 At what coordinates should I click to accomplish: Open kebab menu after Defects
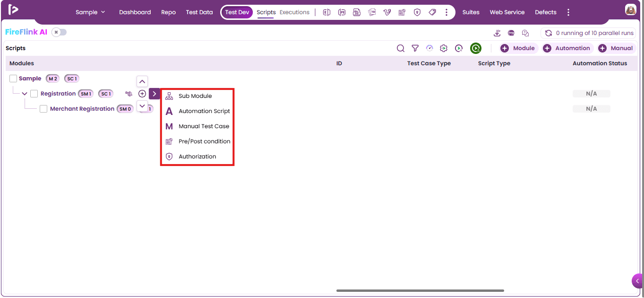click(568, 12)
